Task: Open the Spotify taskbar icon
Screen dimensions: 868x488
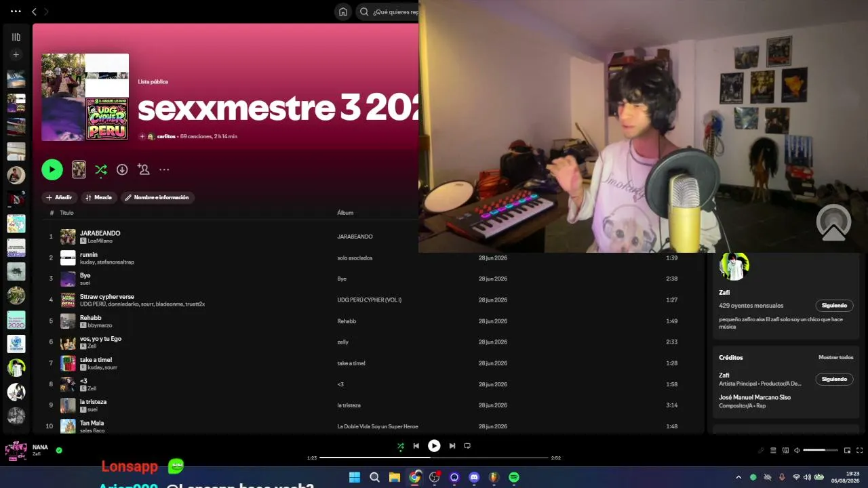Action: tap(514, 477)
